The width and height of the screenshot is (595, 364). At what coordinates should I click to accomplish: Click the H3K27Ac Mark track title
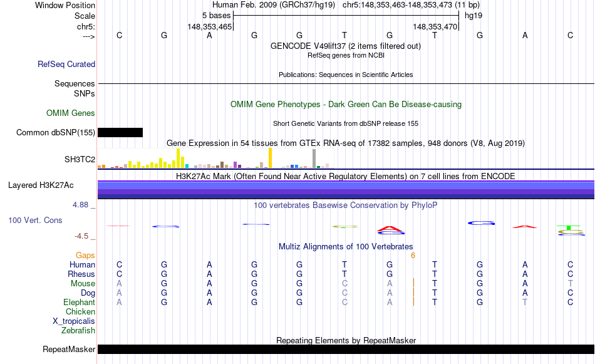[345, 177]
